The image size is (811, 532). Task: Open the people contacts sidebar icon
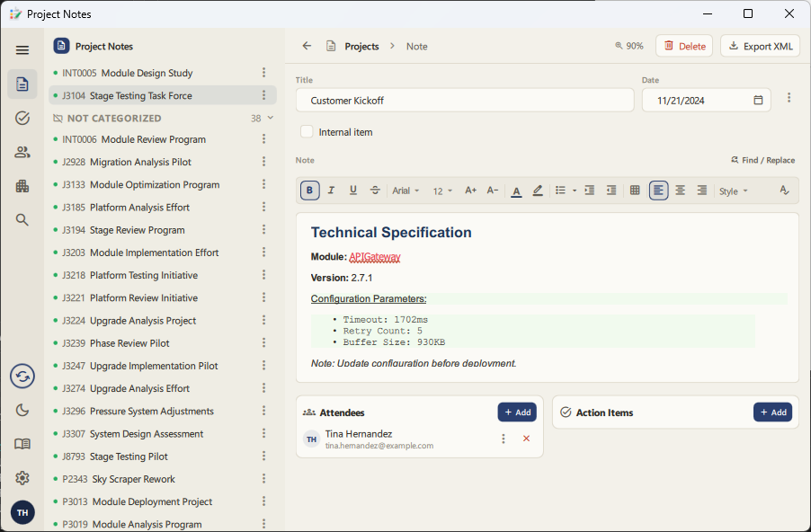click(x=22, y=152)
